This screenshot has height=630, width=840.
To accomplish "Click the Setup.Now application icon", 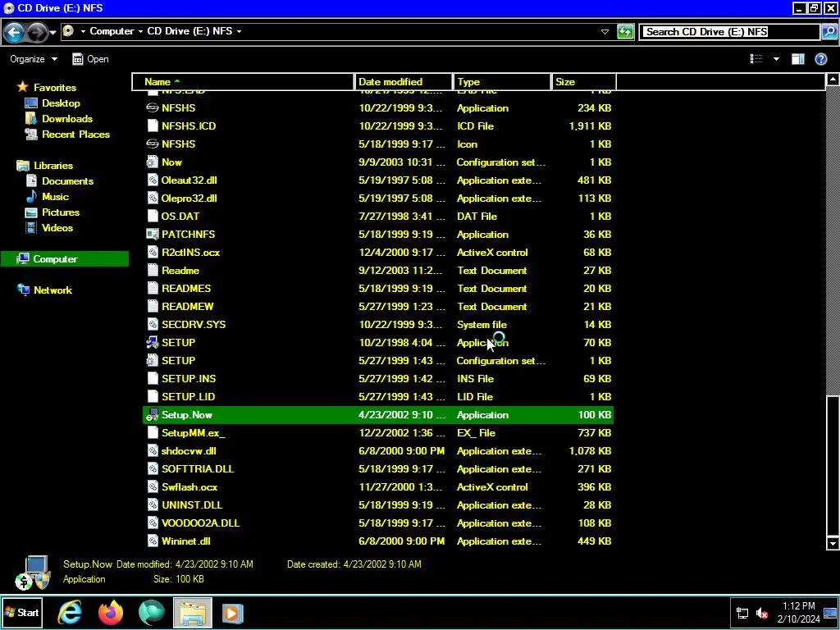I will (x=153, y=414).
